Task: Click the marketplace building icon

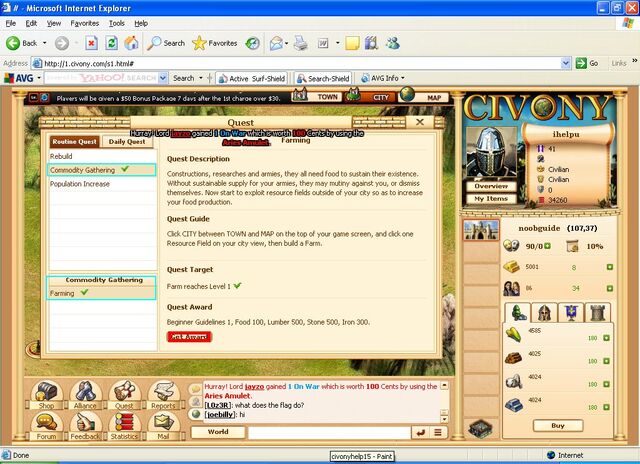Action: click(x=480, y=428)
